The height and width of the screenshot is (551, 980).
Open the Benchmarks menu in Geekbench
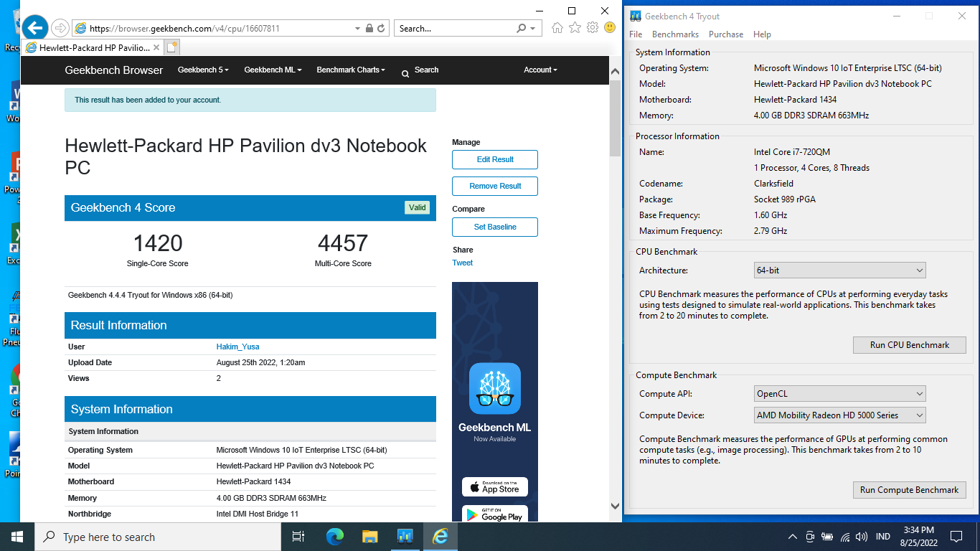[675, 34]
